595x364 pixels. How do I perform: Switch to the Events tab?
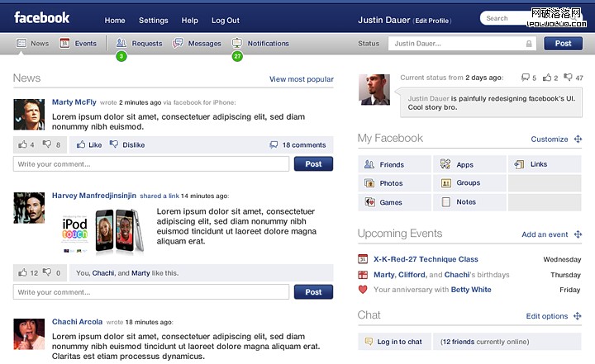(79, 44)
